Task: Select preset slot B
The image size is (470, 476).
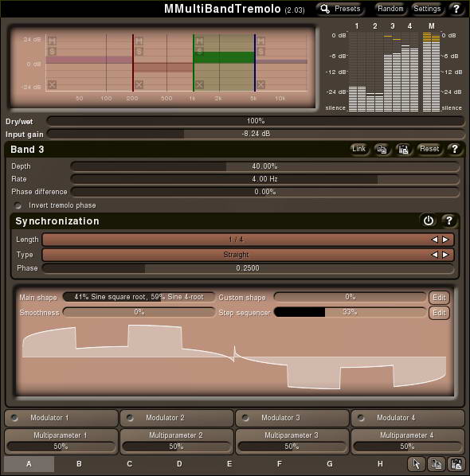Action: (x=79, y=464)
